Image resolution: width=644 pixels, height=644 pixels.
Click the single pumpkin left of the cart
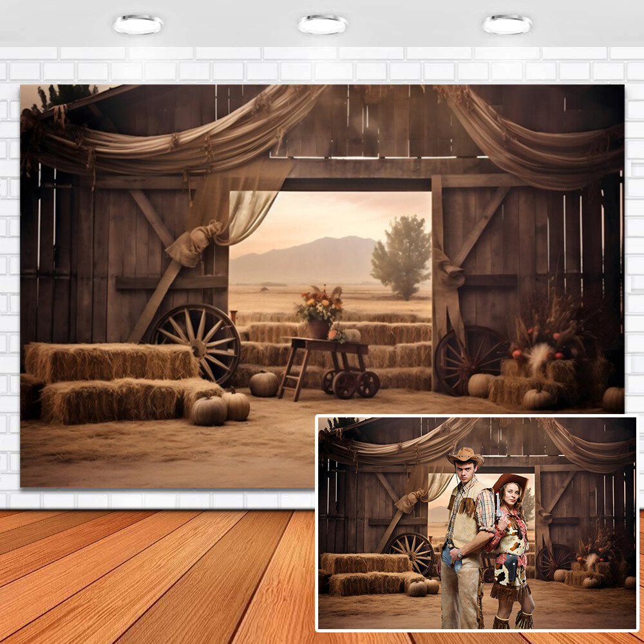263,384
